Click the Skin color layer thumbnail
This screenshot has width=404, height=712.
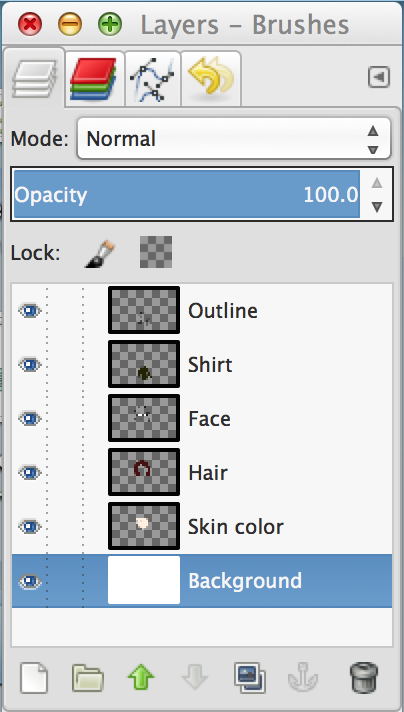(144, 526)
